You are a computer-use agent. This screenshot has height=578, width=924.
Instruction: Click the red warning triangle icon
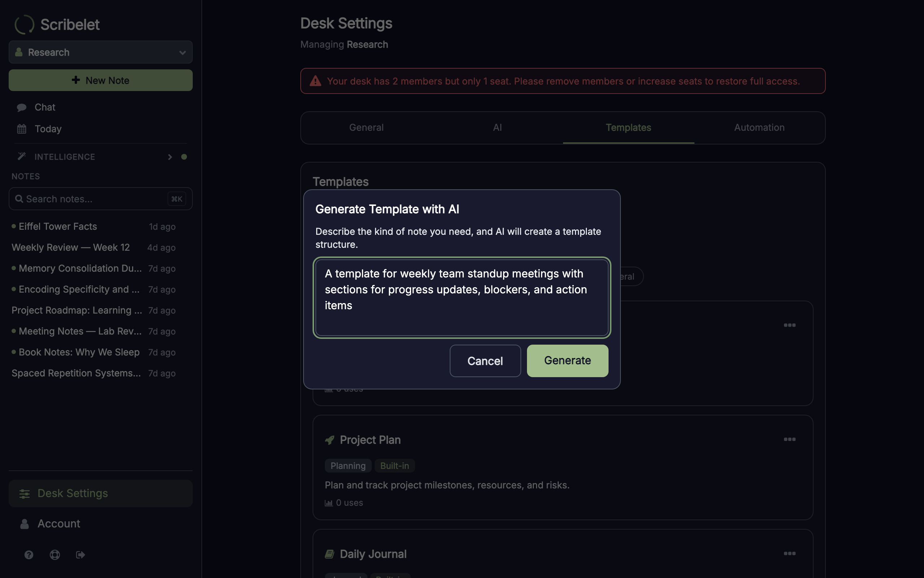pos(315,81)
